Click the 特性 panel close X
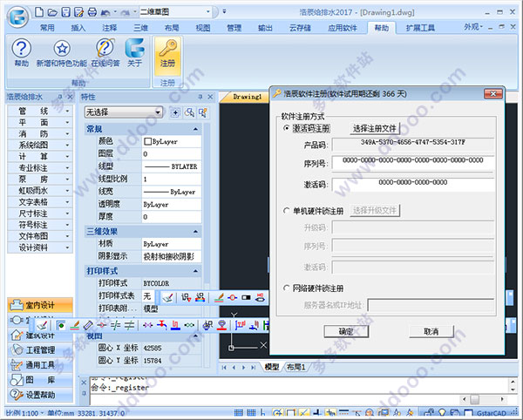Viewport: 523px width, 420px height. pyautogui.click(x=210, y=97)
